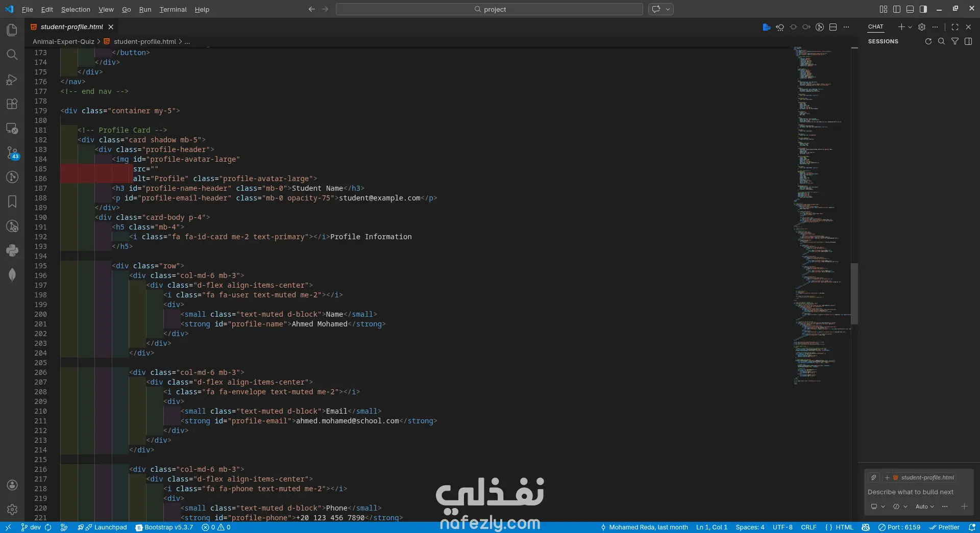Screen dimensions: 980x533
Task: Open chat settings gear icon
Action: click(922, 27)
